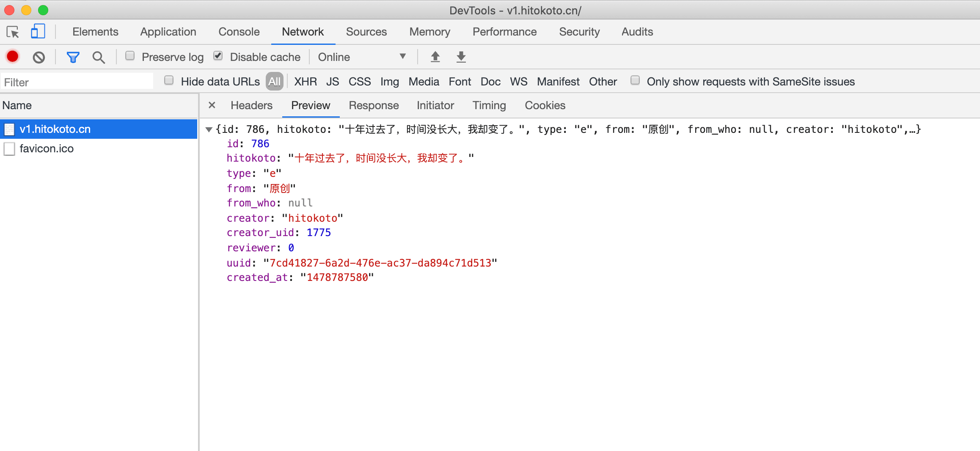Select the All filter type
Viewport: 980px width, 451px height.
[x=274, y=81]
